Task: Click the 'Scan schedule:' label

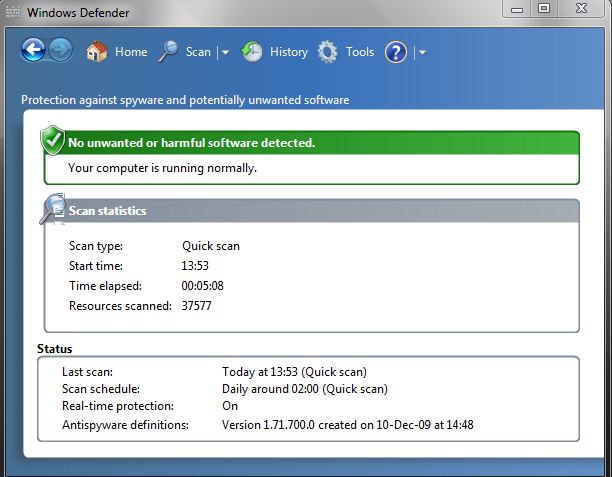Action: 101,389
